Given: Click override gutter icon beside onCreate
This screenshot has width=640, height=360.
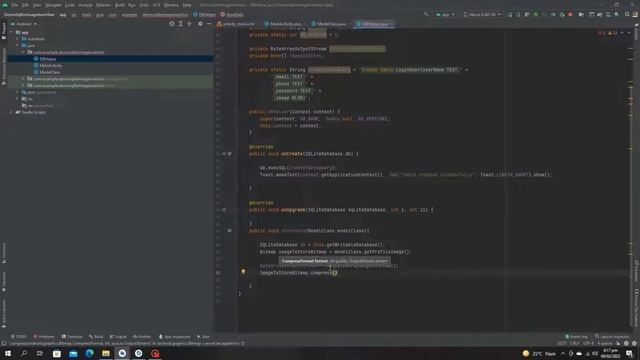Looking at the screenshot, I should (x=224, y=154).
